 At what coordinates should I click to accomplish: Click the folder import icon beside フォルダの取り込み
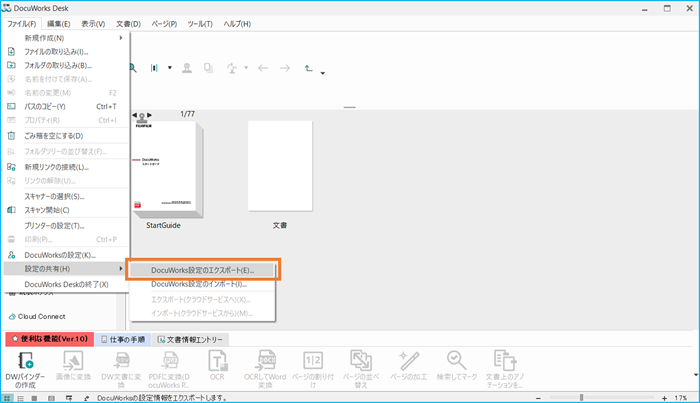(12, 66)
